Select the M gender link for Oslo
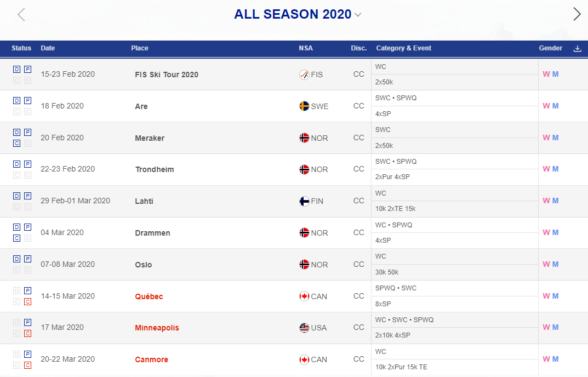The image size is (588, 377). pyautogui.click(x=555, y=264)
